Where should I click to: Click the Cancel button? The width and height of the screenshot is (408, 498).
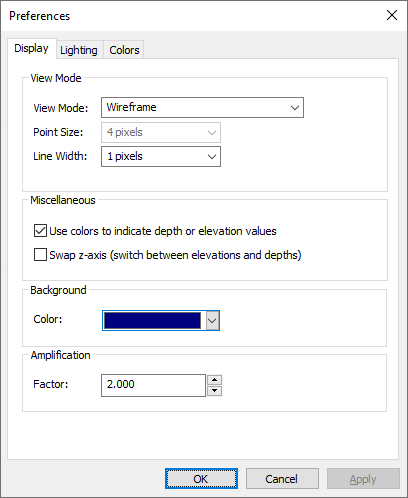click(282, 479)
